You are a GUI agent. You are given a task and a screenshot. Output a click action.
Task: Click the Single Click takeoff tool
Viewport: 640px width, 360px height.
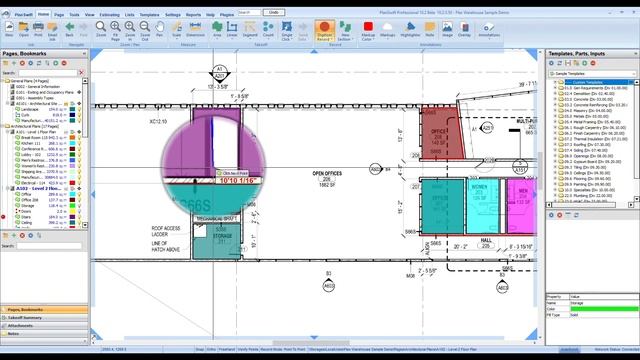[287, 30]
